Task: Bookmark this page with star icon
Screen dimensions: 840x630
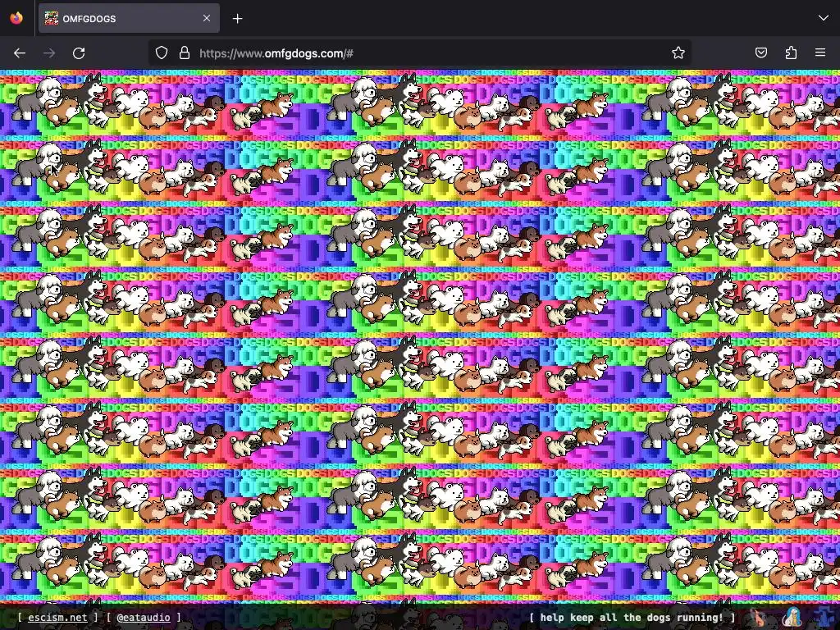Action: tap(678, 53)
